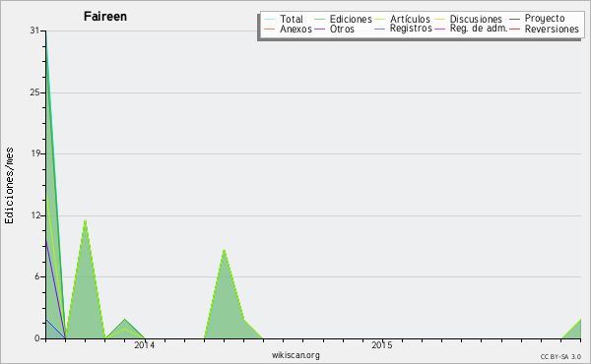The width and height of the screenshot is (591, 364).
Task: Click the 25 y-axis value
Action: [34, 92]
